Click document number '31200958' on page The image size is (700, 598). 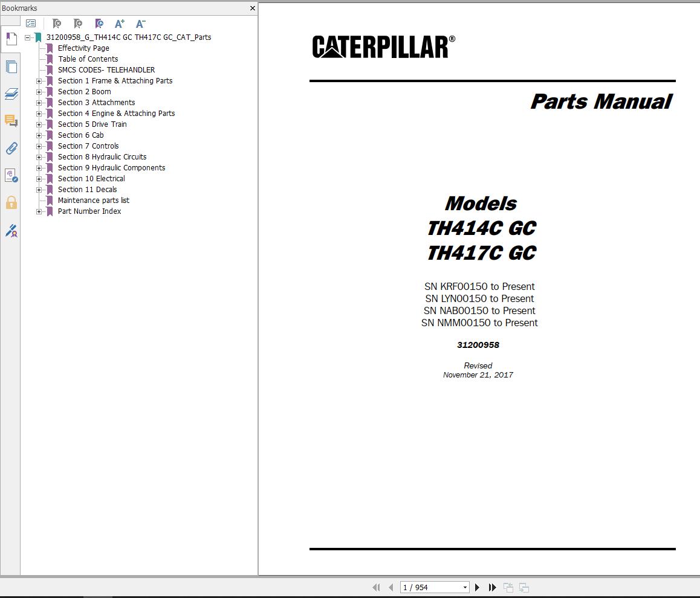(478, 345)
